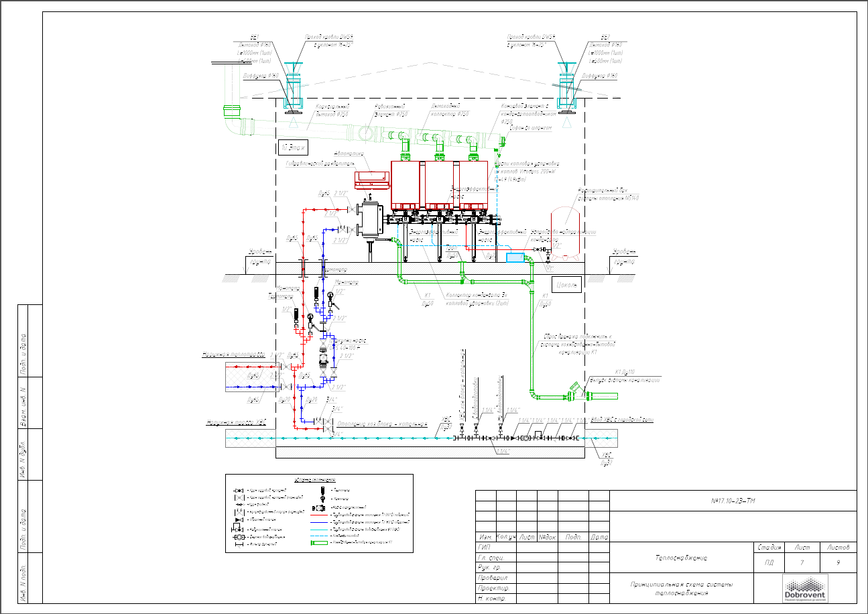Select the Н. контр. row label
The image size is (868, 614).
coord(493,598)
